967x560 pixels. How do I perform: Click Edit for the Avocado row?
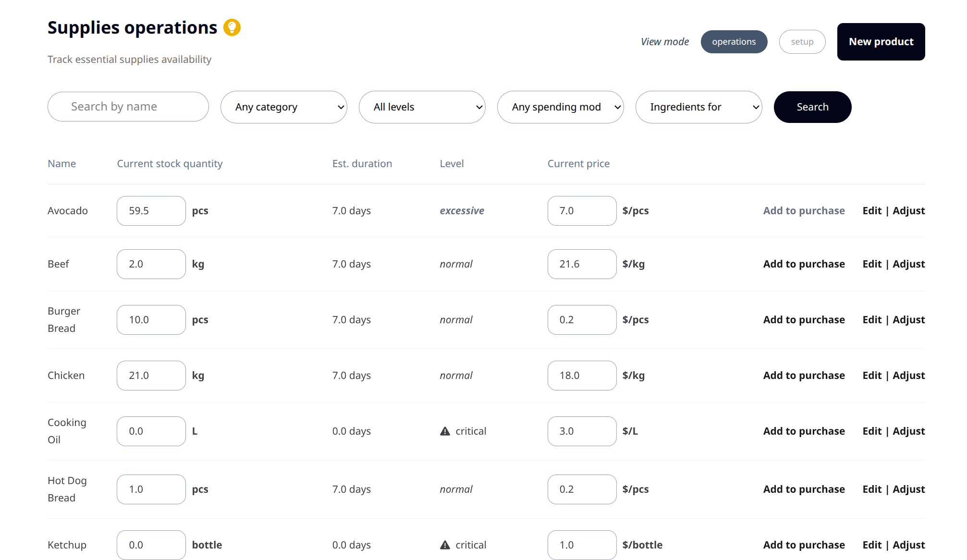[871, 211]
